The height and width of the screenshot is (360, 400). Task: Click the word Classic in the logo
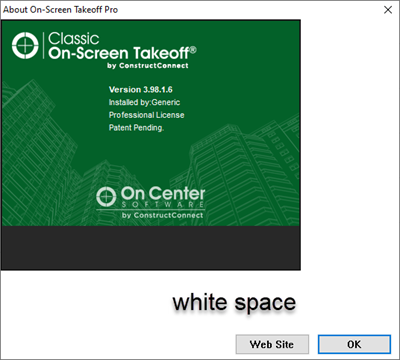pyautogui.click(x=74, y=39)
